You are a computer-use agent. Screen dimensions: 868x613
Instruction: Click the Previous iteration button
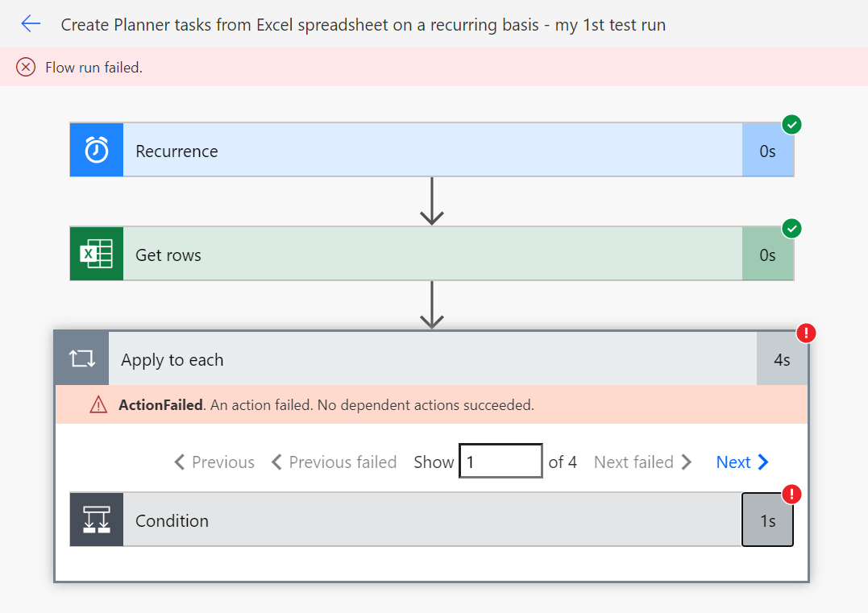(214, 462)
